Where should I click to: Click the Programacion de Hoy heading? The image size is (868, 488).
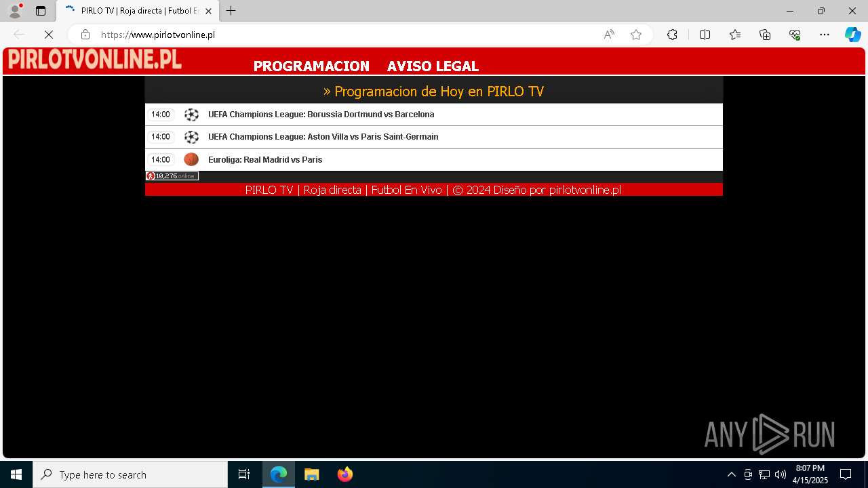click(433, 91)
